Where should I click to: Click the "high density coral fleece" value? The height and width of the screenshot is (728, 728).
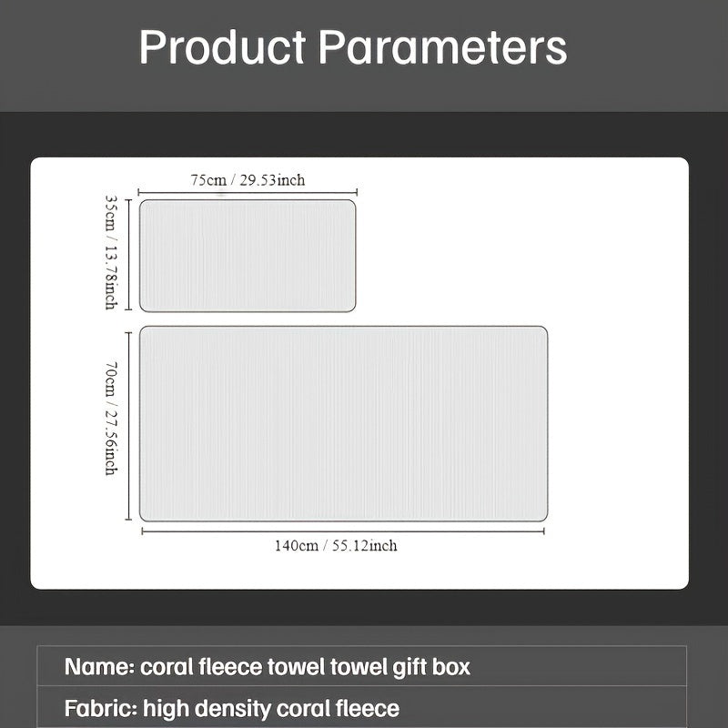click(273, 708)
